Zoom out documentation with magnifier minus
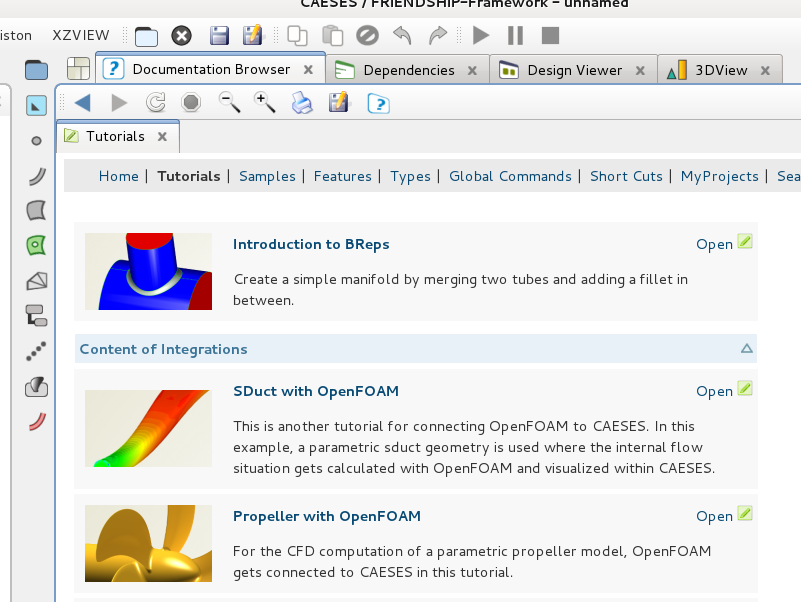 229,102
